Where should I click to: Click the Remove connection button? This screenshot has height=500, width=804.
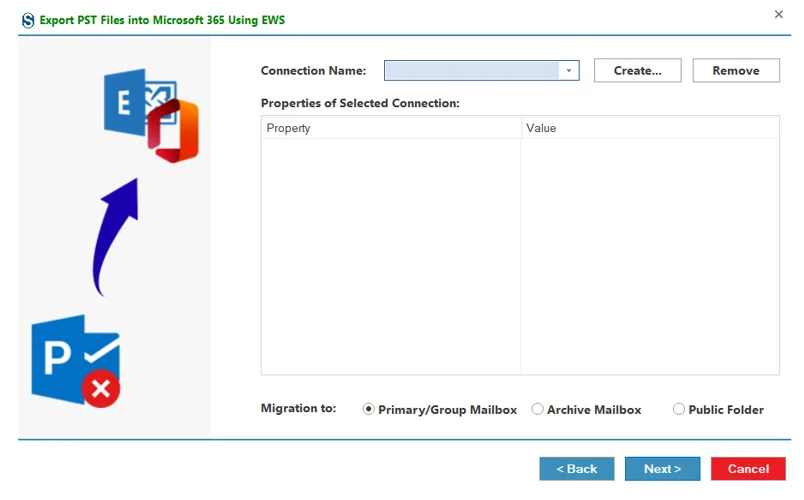736,71
